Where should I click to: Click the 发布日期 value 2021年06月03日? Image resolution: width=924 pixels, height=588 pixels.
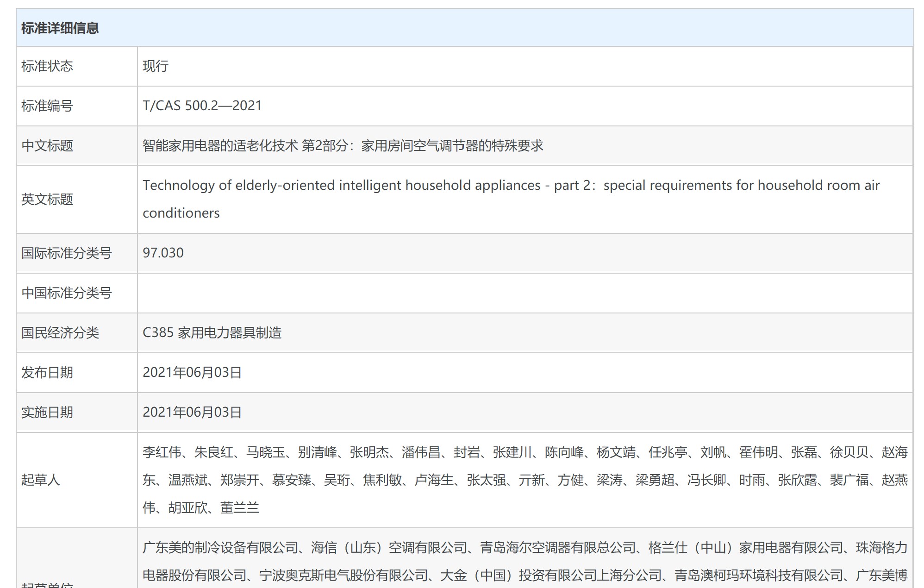192,373
